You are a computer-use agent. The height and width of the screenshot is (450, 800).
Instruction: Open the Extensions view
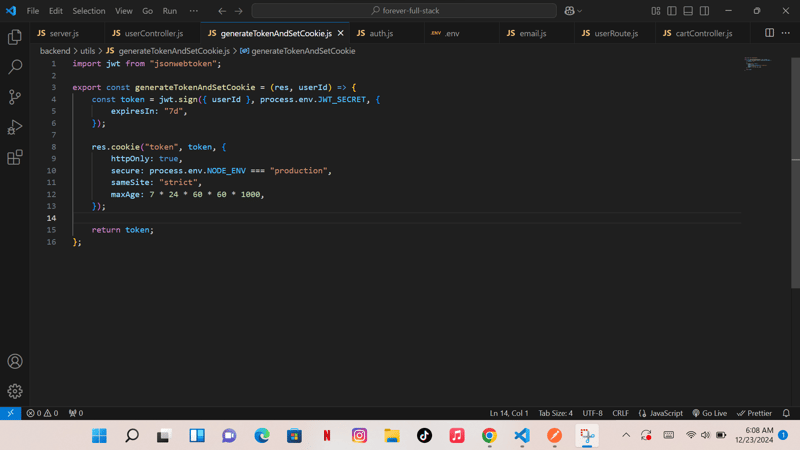click(15, 157)
